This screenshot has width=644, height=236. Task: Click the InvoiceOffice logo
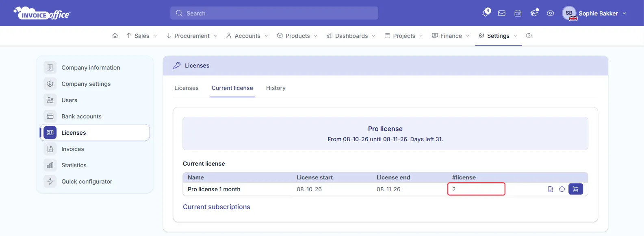(x=42, y=13)
